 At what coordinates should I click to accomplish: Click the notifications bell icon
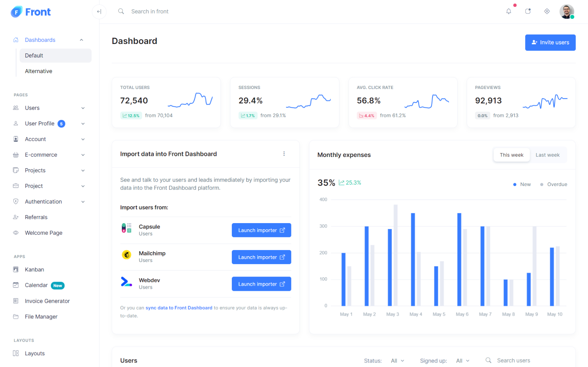[x=508, y=11]
